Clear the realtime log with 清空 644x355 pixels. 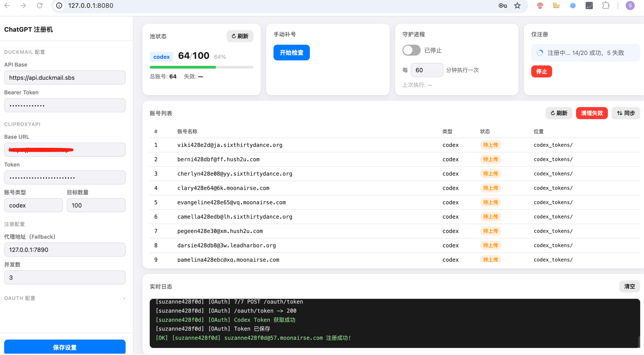[630, 286]
